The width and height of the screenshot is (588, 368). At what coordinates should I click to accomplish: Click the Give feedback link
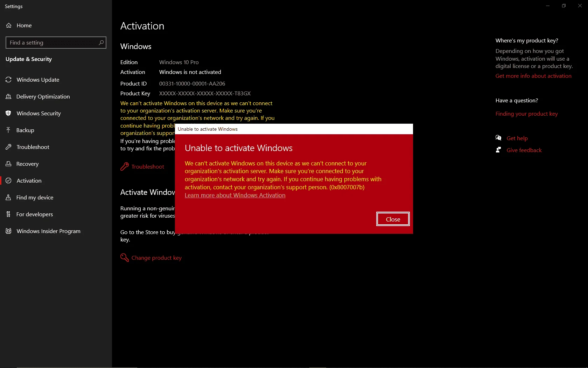click(524, 150)
